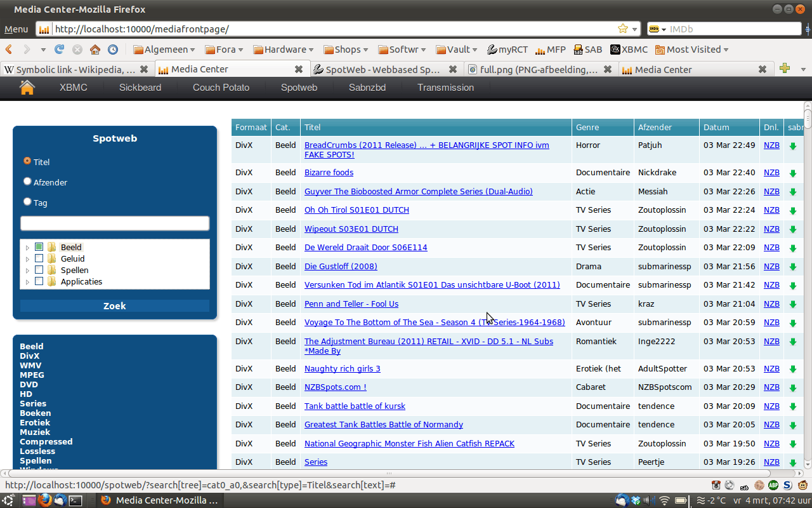The width and height of the screenshot is (812, 508).
Task: Open Firefox icon in bottom panel
Action: click(x=44, y=500)
